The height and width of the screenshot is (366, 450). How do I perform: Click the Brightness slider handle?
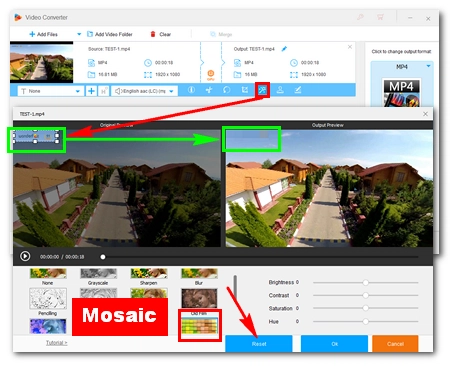(x=366, y=283)
